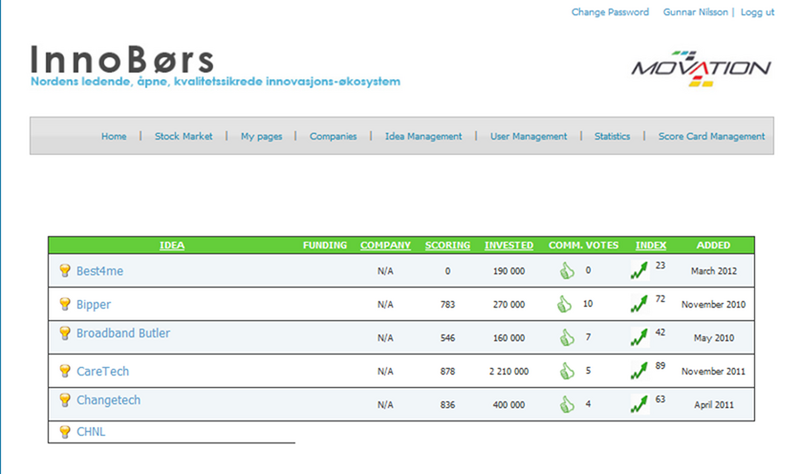The width and height of the screenshot is (800, 474).
Task: Open the Best4me idea
Action: point(100,271)
